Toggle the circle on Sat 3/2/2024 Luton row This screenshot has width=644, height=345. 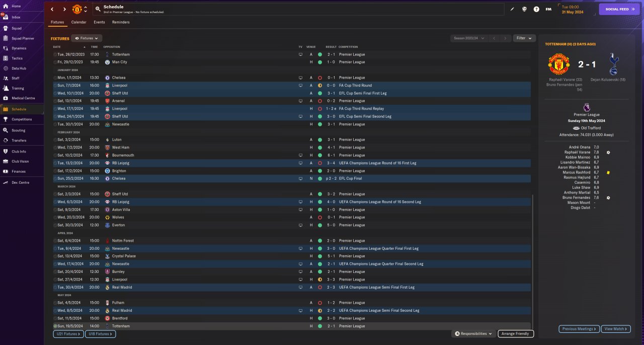[55, 140]
